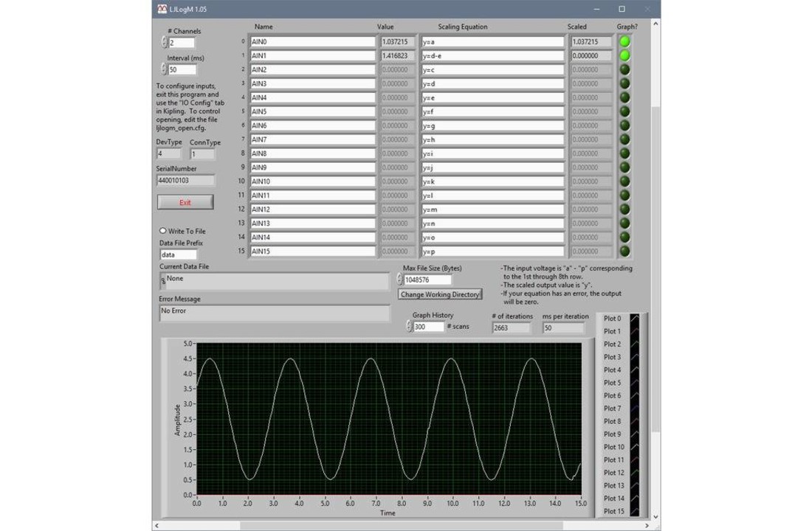Click the horizontal scrollbar right arrow
Viewport: 812px width, 531px height.
[647, 526]
